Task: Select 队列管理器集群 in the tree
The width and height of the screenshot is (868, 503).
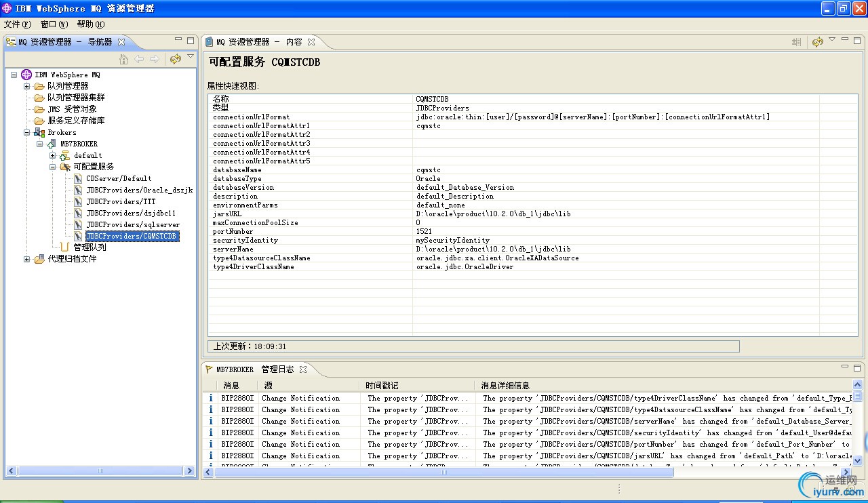Action: (x=76, y=98)
